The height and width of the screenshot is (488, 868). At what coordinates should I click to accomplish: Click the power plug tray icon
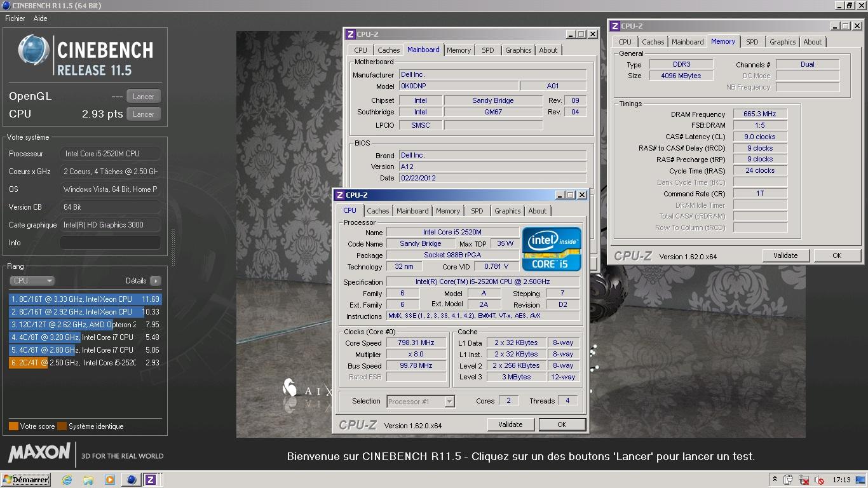coord(788,480)
